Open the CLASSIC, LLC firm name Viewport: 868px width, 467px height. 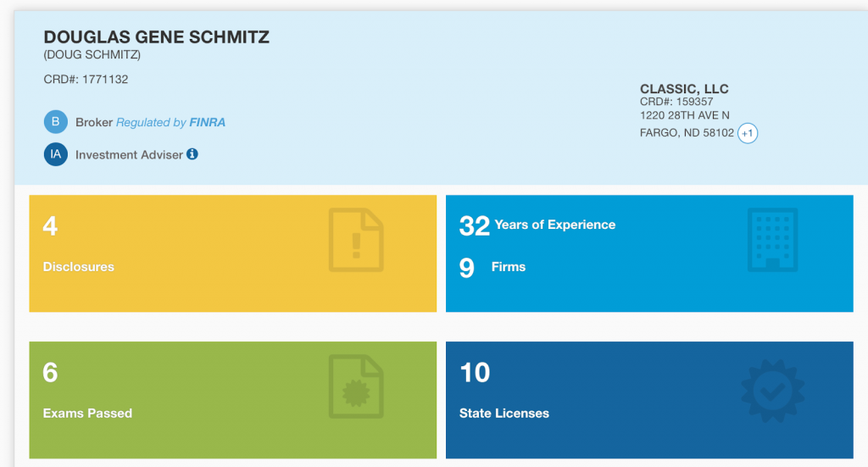click(x=684, y=89)
